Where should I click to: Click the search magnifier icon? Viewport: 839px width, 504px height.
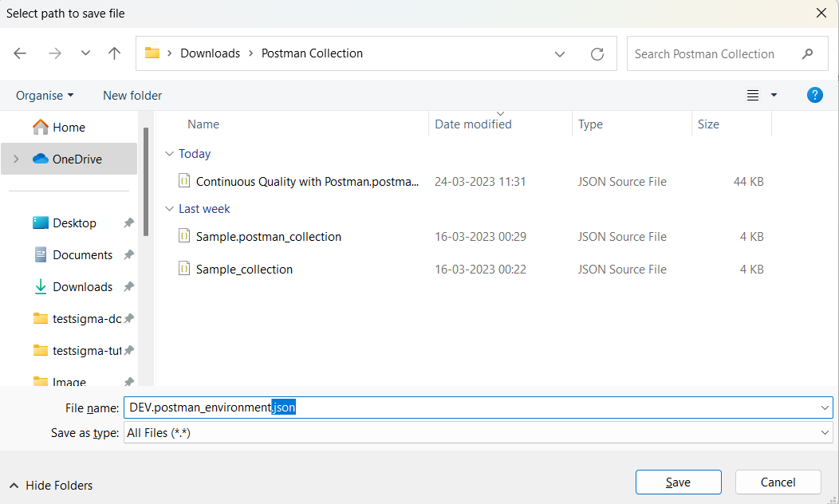807,54
